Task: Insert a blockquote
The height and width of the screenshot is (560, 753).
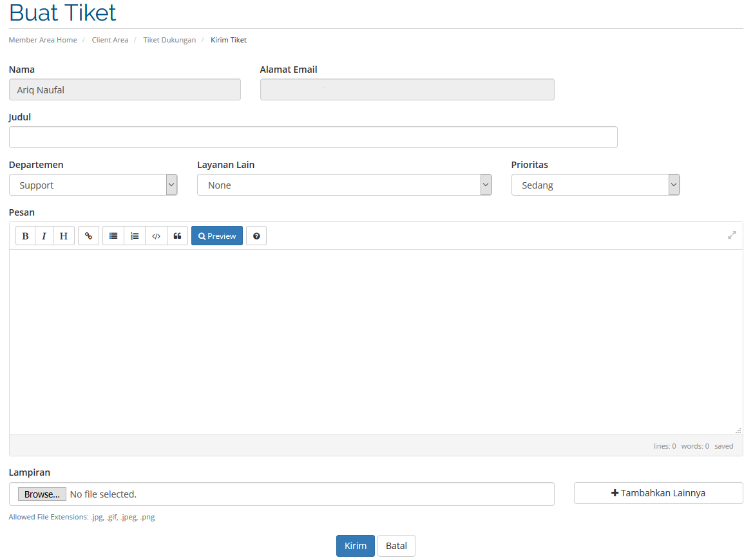Action: (x=177, y=236)
